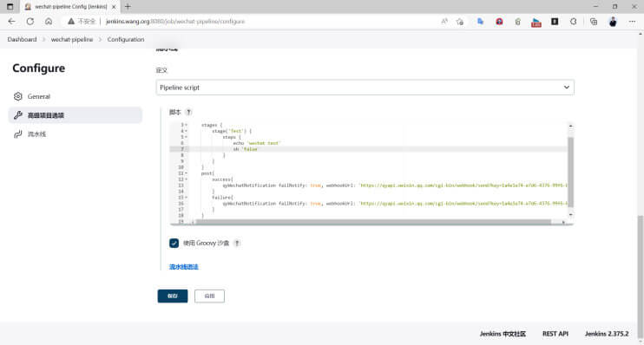Click the echo 'wechat test' code line
Image resolution: width=644 pixels, height=345 pixels.
pos(256,143)
